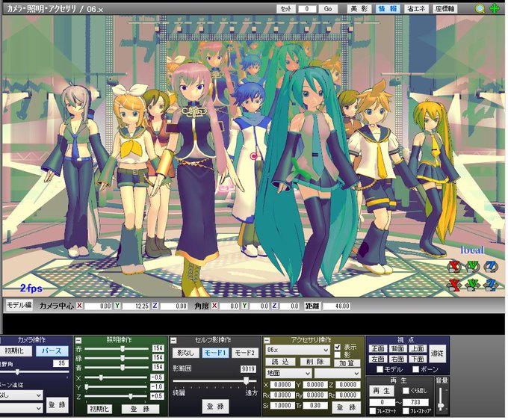508x420 pixels.
Task: Toggle the 省エネ power saving button
Action: point(416,9)
